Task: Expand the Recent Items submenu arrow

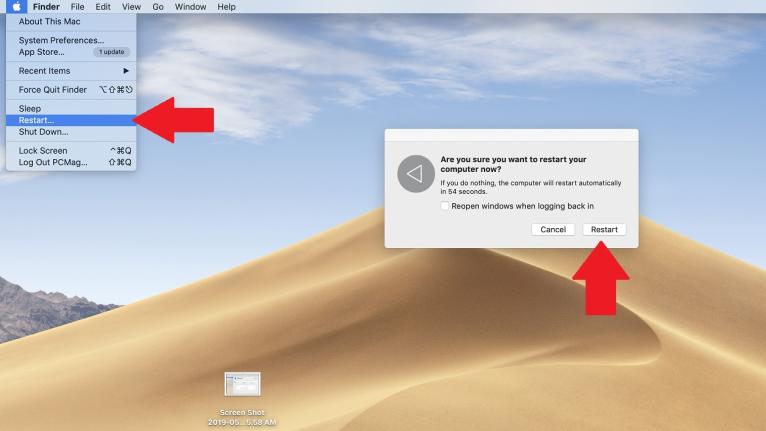Action: click(x=126, y=71)
